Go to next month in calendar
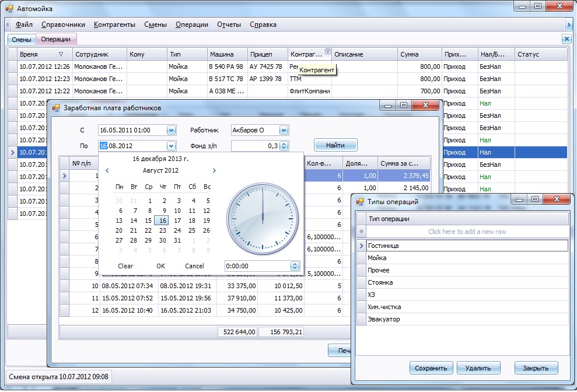Viewport: 577px width, 392px height. coord(214,171)
